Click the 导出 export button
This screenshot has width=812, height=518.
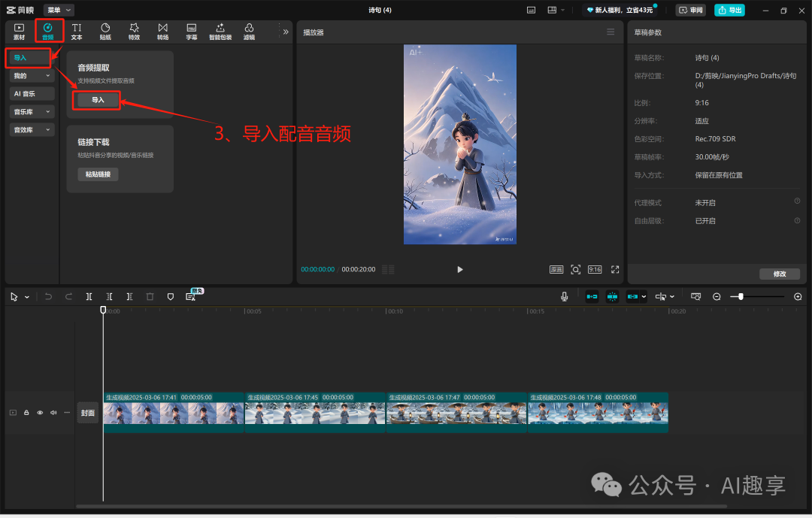pyautogui.click(x=729, y=10)
